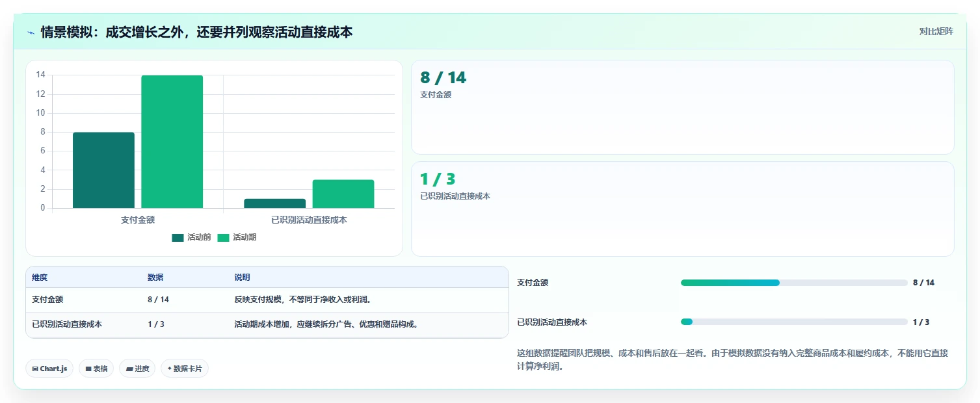Viewport: 980px width, 403px height.
Task: Click the light green 活动期 legend swatch
Action: 224,238
